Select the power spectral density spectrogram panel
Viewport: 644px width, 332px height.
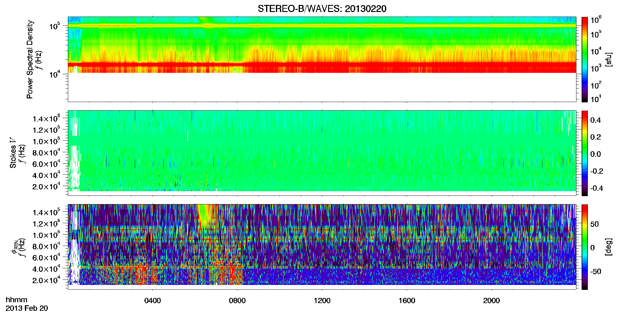pyautogui.click(x=322, y=59)
